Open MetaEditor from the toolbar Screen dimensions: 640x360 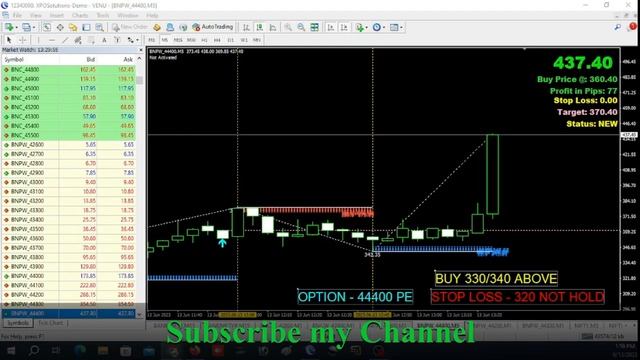pyautogui.click(x=157, y=27)
